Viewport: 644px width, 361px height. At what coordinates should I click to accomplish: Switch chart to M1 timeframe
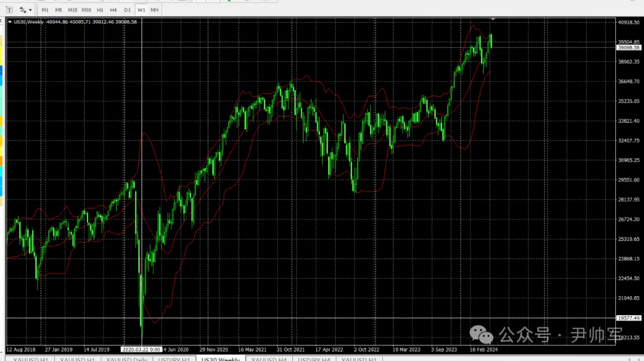tap(45, 10)
